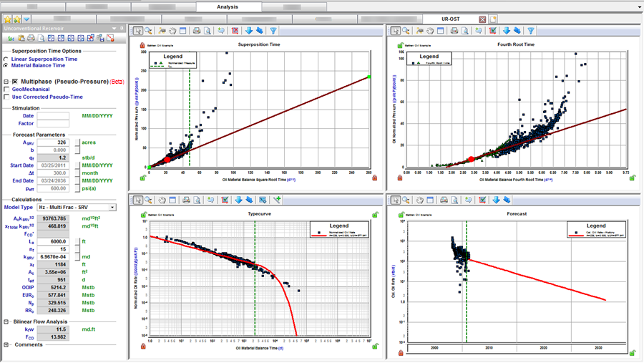The image size is (644, 363).
Task: Click the zoom tool in Superposition Time toolbar
Action: pyautogui.click(x=149, y=31)
